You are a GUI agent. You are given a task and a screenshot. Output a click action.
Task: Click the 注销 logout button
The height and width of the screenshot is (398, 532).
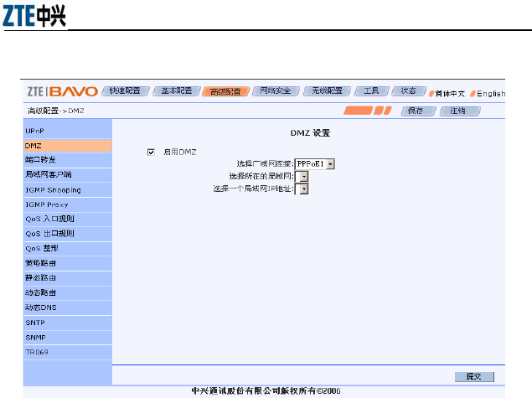click(x=460, y=111)
